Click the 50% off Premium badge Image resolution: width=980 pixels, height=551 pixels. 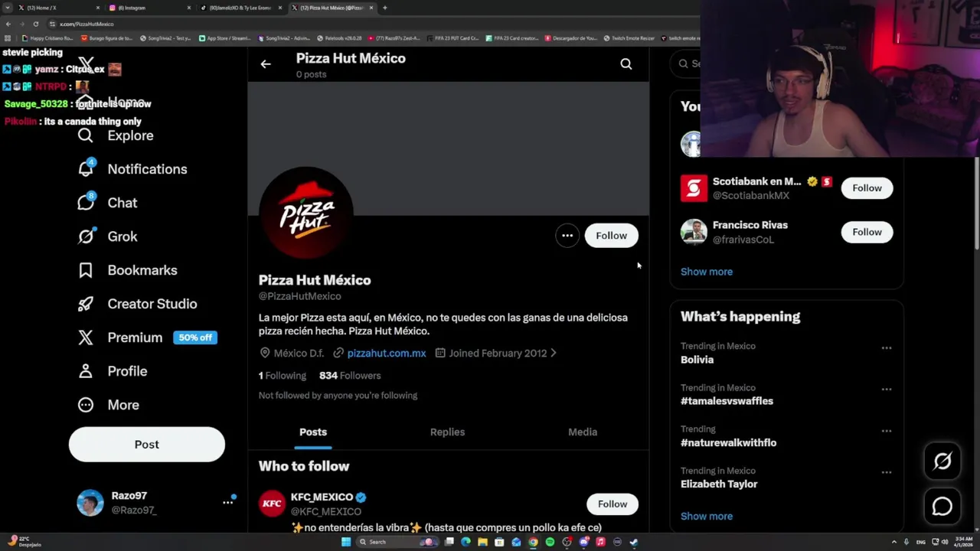pyautogui.click(x=195, y=337)
